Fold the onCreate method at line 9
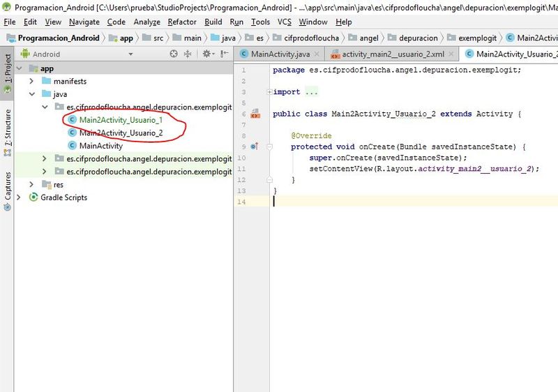This screenshot has height=392, width=558. [270, 146]
